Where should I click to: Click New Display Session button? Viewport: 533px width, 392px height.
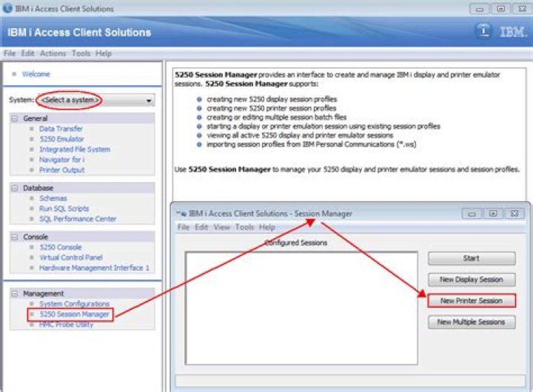click(x=472, y=280)
